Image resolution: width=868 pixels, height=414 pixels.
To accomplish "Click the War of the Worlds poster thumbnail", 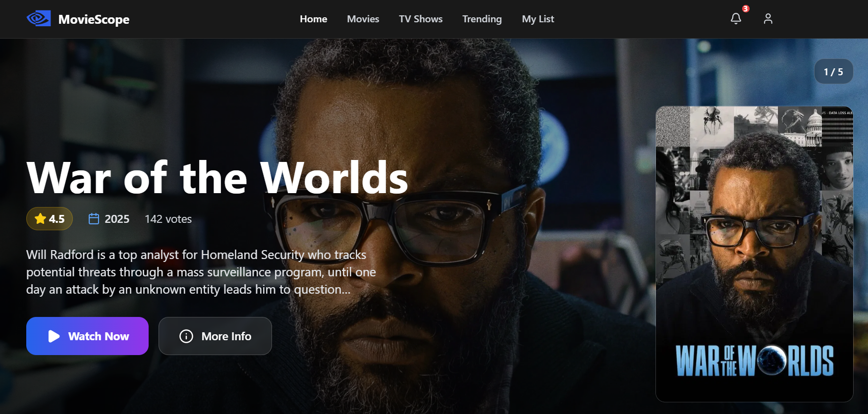I will 754,254.
